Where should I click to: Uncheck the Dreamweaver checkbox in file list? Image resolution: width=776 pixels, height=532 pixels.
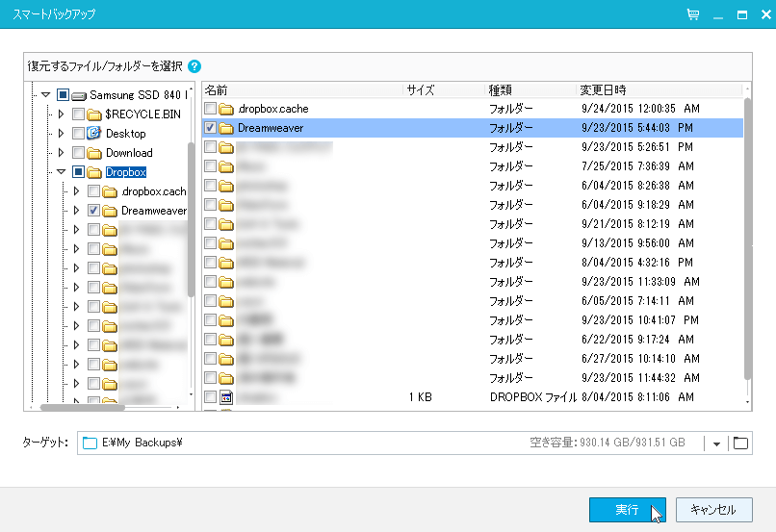pyautogui.click(x=210, y=128)
